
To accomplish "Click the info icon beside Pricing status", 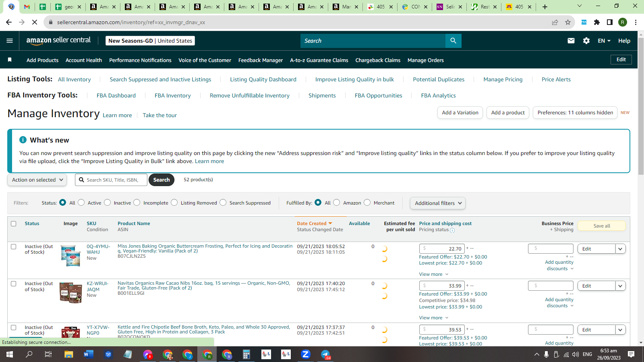I will coord(452,230).
